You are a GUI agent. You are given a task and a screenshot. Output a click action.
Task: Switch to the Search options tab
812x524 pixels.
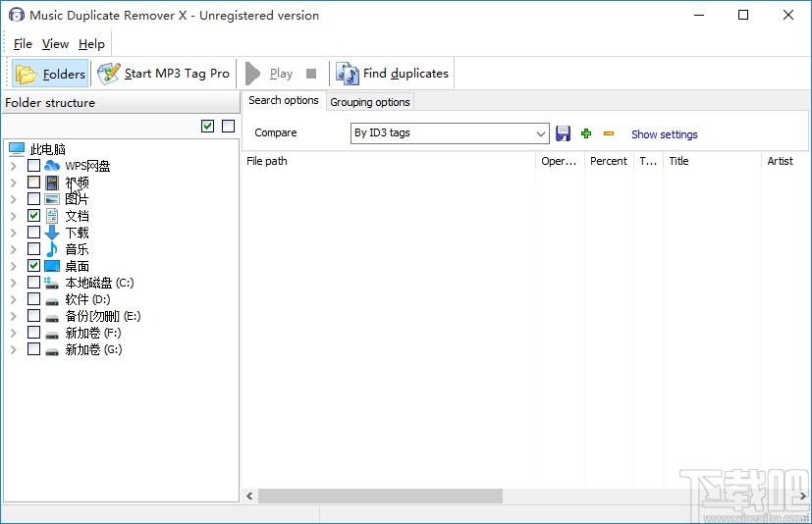[284, 100]
